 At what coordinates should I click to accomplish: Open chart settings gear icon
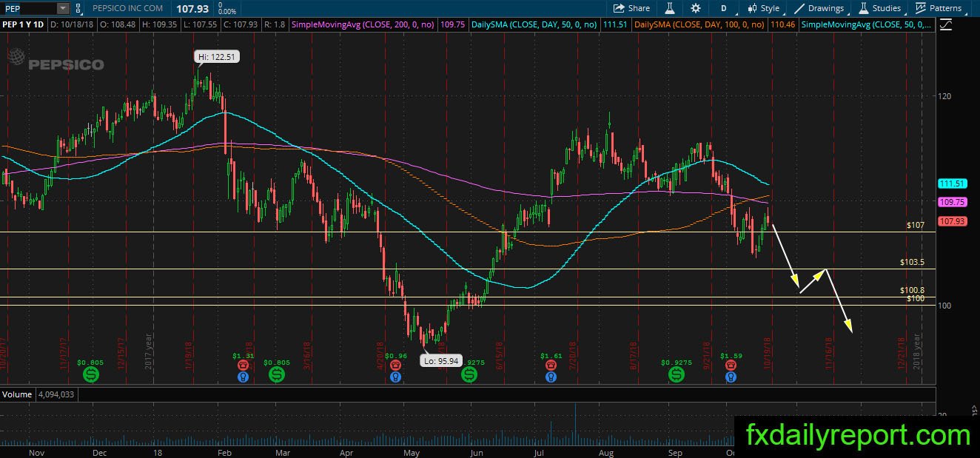[x=696, y=8]
